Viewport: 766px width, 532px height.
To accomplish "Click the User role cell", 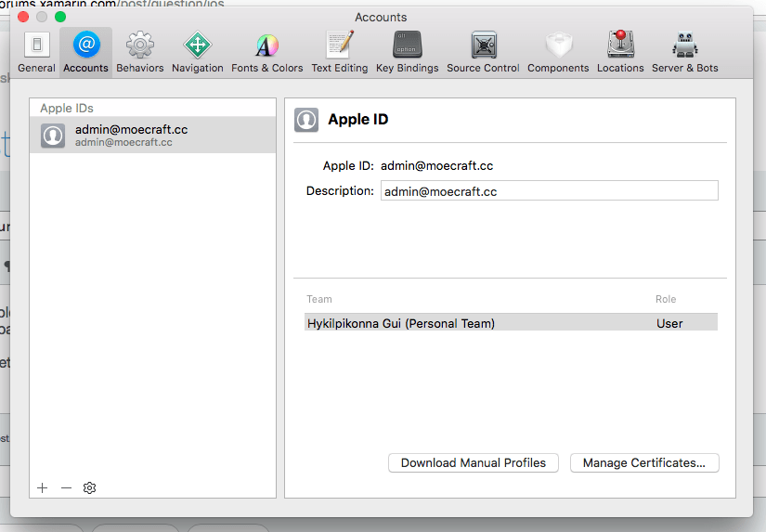I will [669, 323].
